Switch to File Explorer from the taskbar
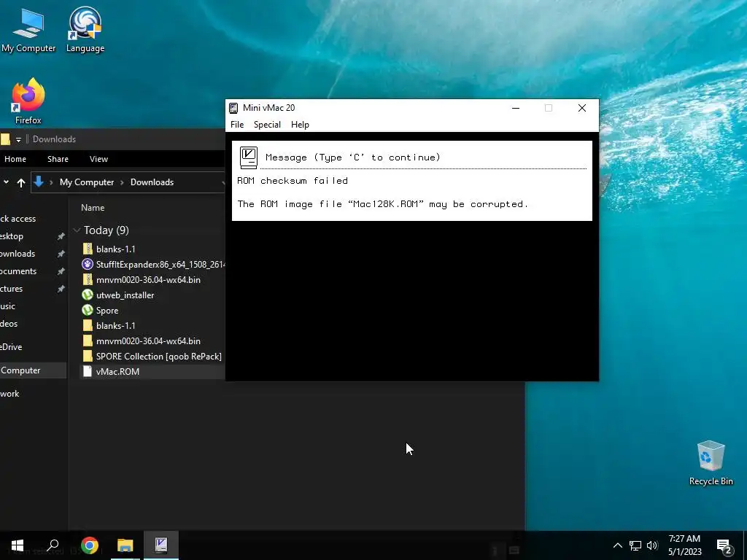This screenshot has height=560, width=747. coord(125,545)
